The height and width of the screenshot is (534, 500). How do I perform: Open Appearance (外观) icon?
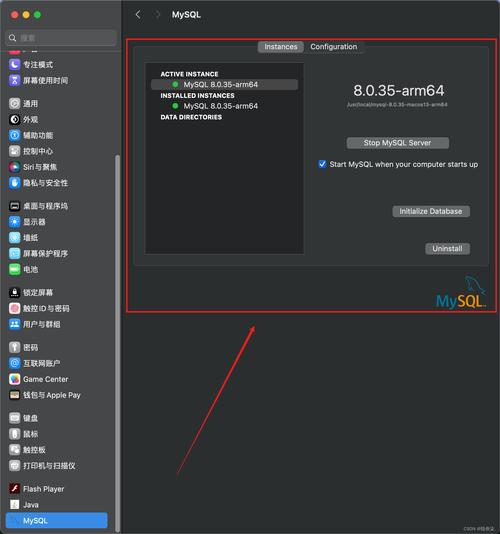click(x=14, y=120)
